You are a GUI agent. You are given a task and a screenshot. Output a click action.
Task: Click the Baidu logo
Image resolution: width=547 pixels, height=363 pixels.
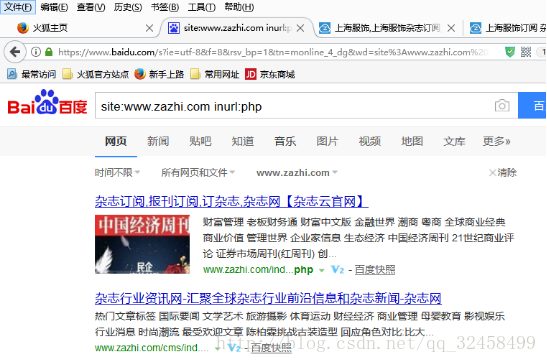point(47,103)
